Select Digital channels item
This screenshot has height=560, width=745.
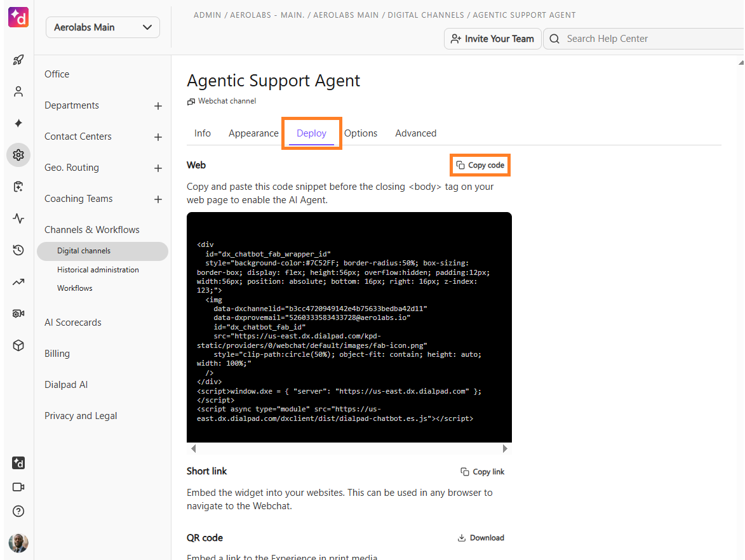pos(103,251)
